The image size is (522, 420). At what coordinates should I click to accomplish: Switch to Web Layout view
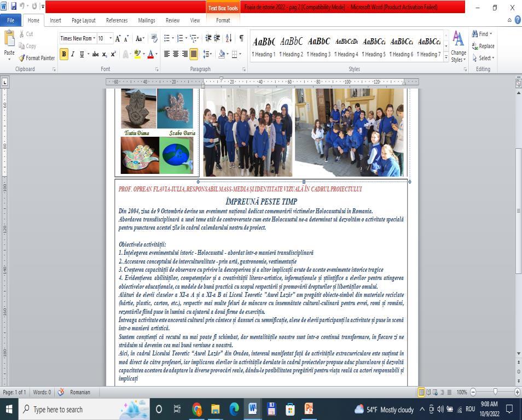click(436, 392)
